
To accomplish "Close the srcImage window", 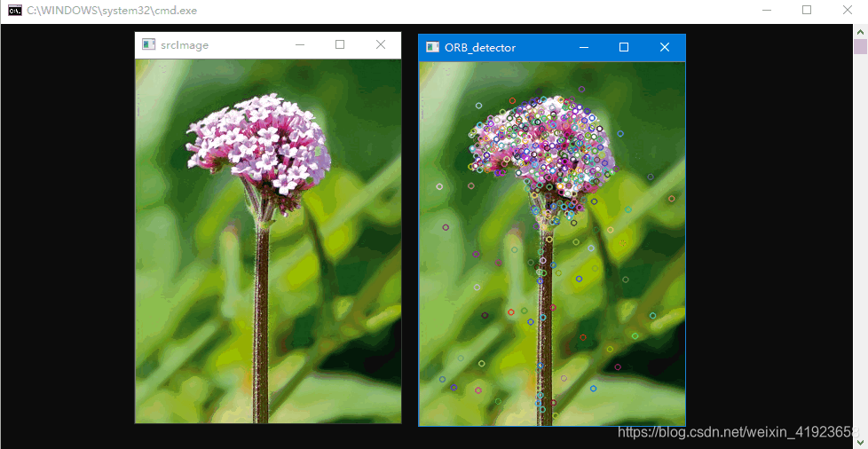I will pyautogui.click(x=381, y=44).
